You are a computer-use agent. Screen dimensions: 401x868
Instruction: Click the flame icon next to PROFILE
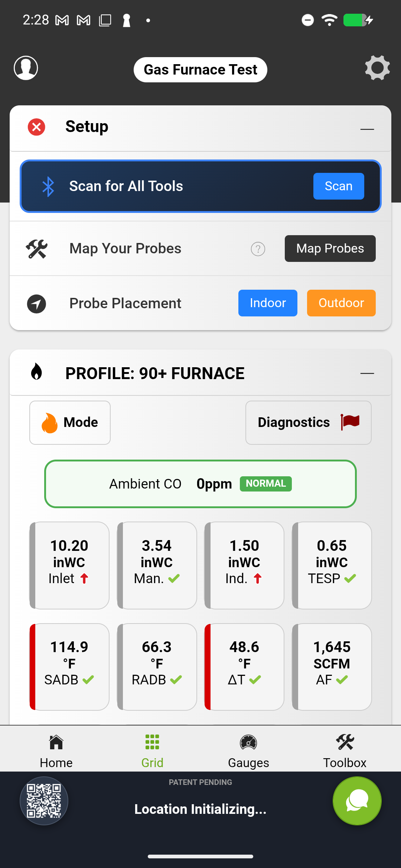[36, 371]
